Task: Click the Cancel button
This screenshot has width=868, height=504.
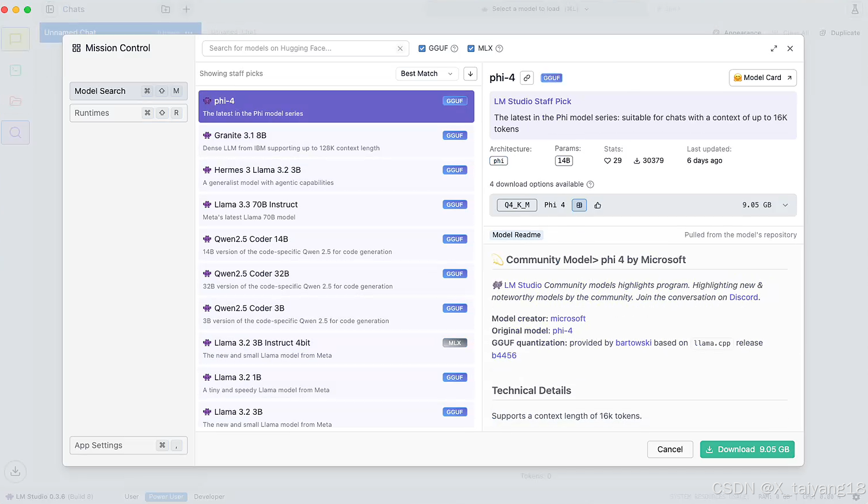Action: click(x=670, y=449)
